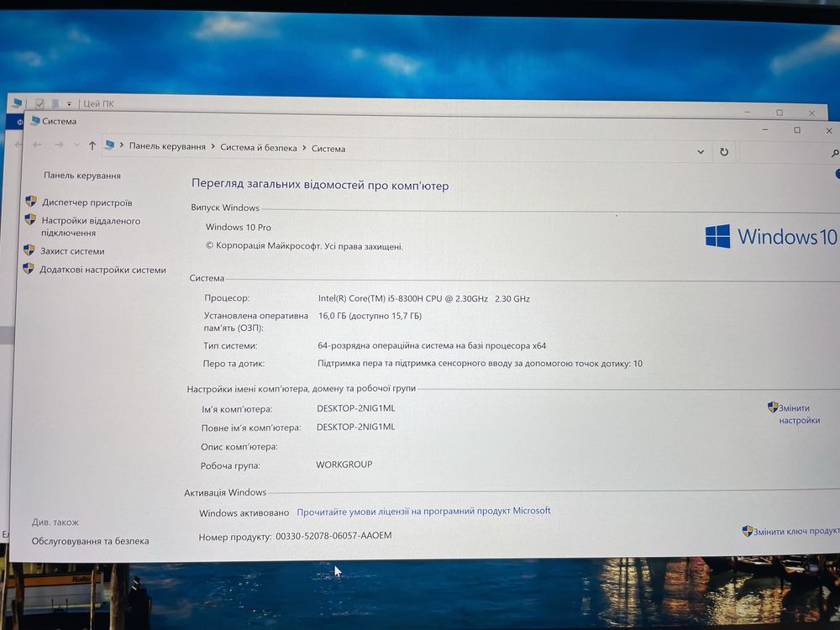Screen dimensions: 840x630
Task: Minimize the Система window
Action: (765, 129)
